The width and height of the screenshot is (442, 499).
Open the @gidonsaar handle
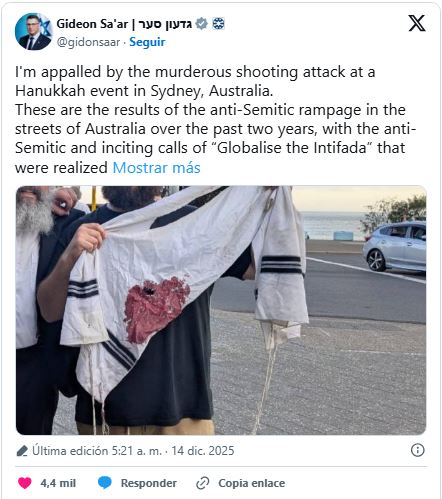(x=88, y=42)
